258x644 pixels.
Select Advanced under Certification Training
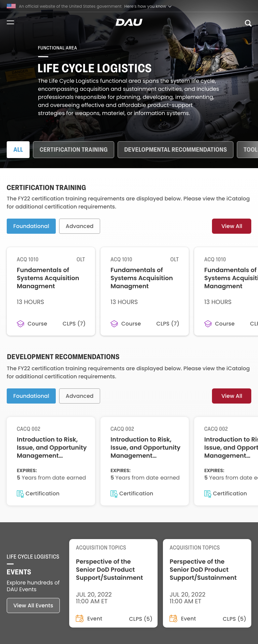(80, 226)
